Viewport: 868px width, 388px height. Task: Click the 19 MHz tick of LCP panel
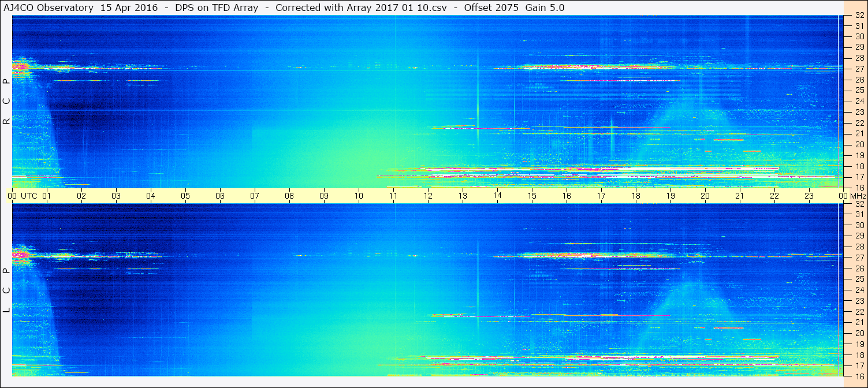859,344
